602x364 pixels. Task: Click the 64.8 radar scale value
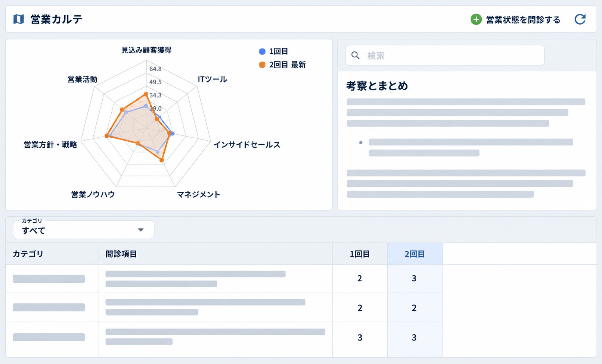pyautogui.click(x=155, y=69)
